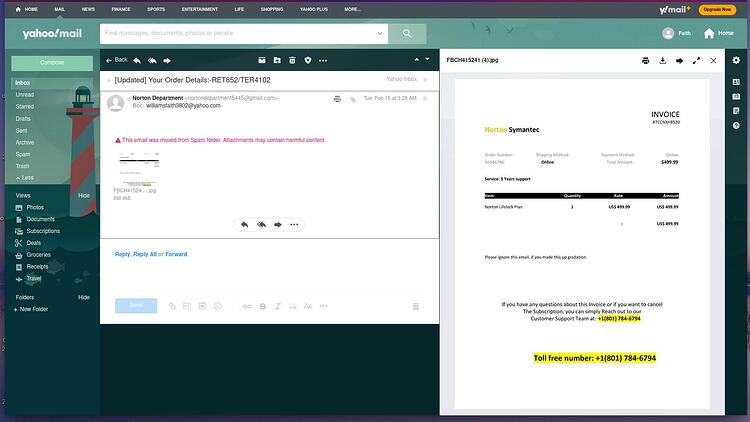The width and height of the screenshot is (750, 422).
Task: Open the settings gear in the right rail
Action: pyautogui.click(x=736, y=60)
